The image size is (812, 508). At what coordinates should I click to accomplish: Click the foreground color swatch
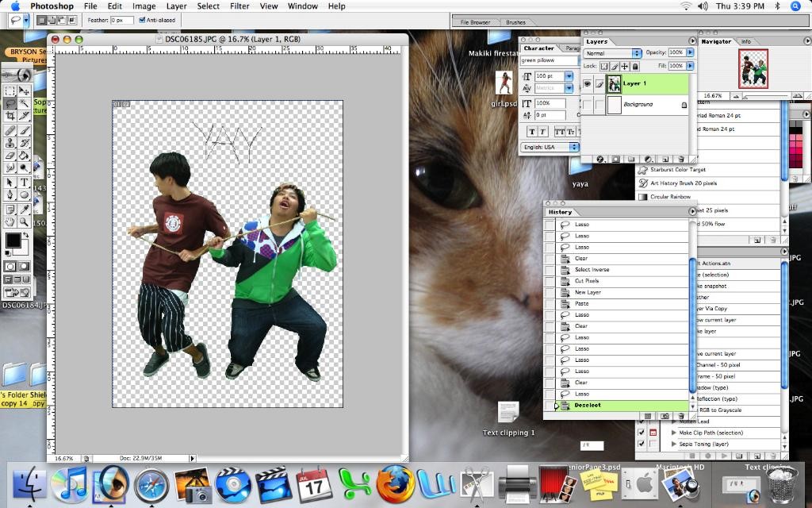coord(13,240)
